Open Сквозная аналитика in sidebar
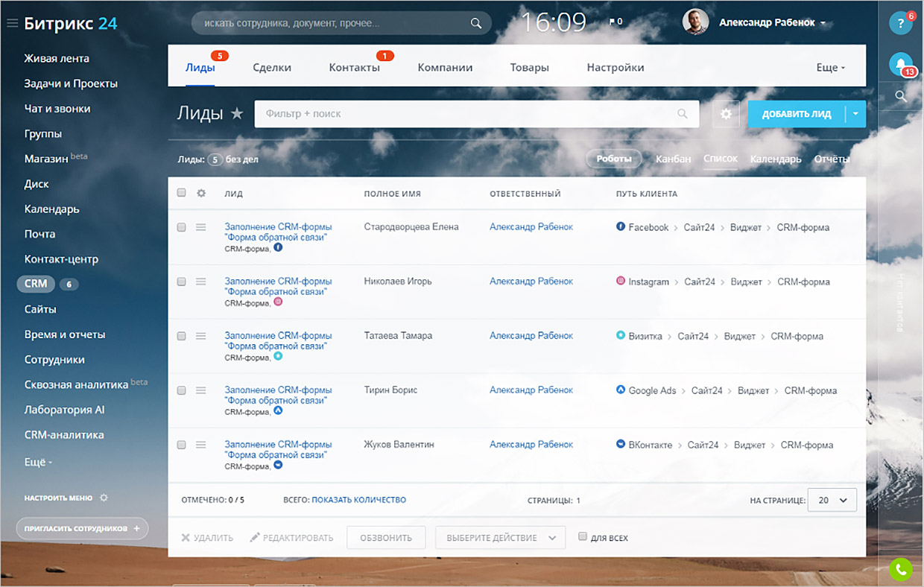 pyautogui.click(x=77, y=384)
